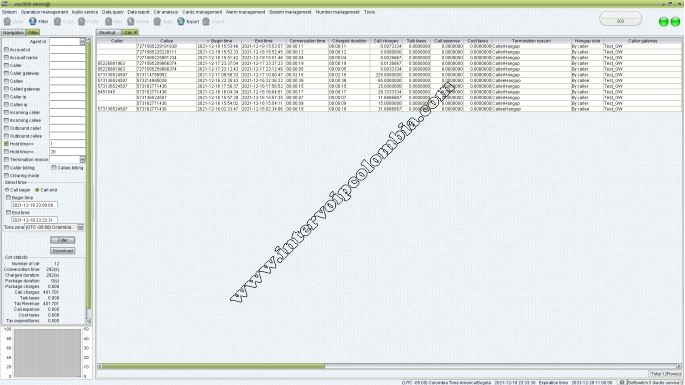This screenshot has width=685, height=385.
Task: Tick the Callee billing checkbox
Action: tap(54, 167)
